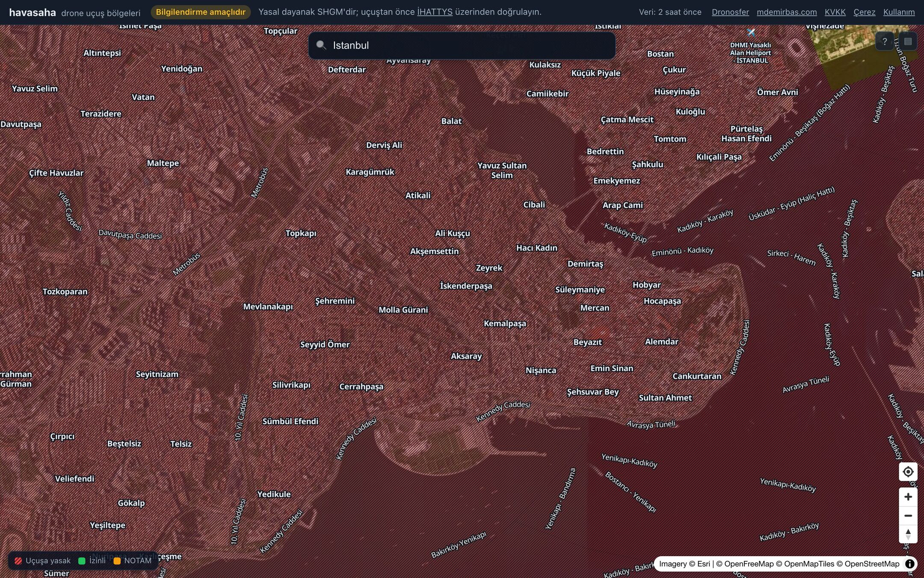The width and height of the screenshot is (924, 578).
Task: Open the KVKK page link
Action: point(835,12)
